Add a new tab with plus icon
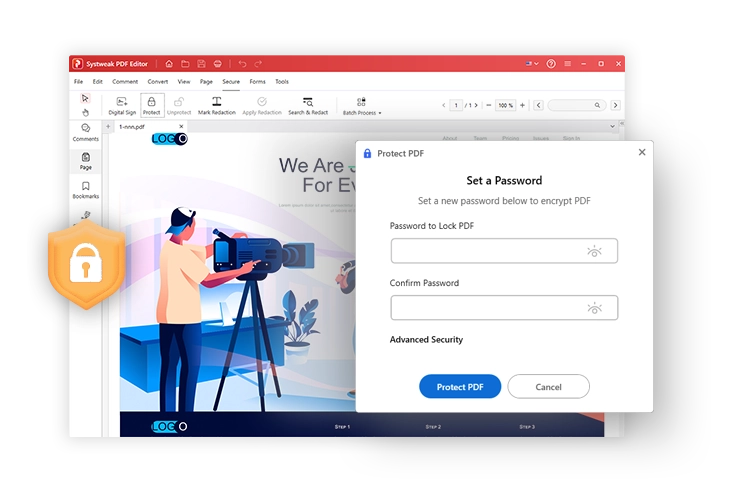 (108, 127)
